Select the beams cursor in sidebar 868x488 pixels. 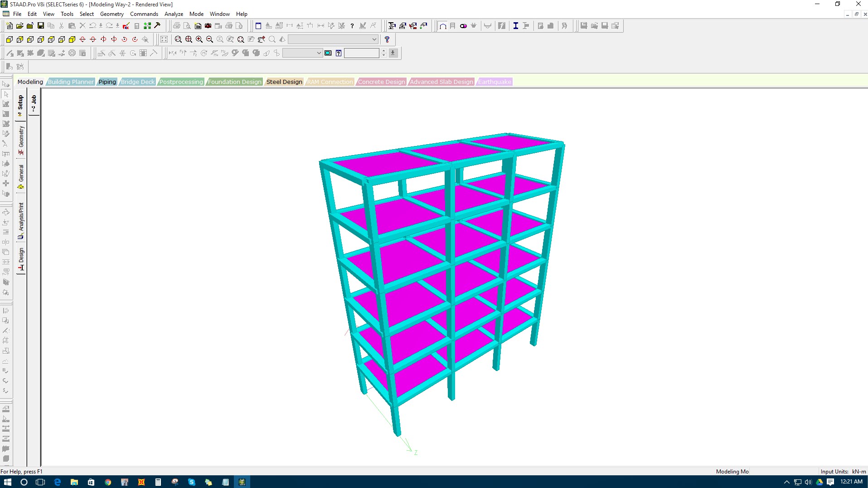pyautogui.click(x=6, y=94)
